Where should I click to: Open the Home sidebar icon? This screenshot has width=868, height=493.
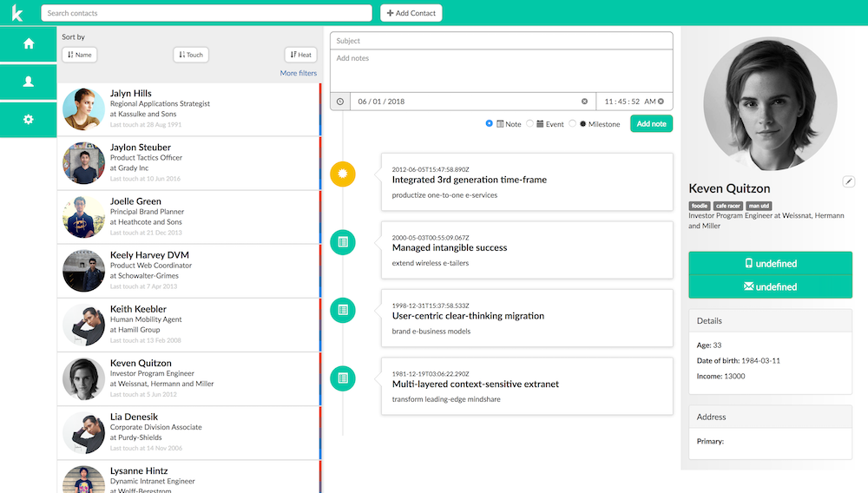29,43
